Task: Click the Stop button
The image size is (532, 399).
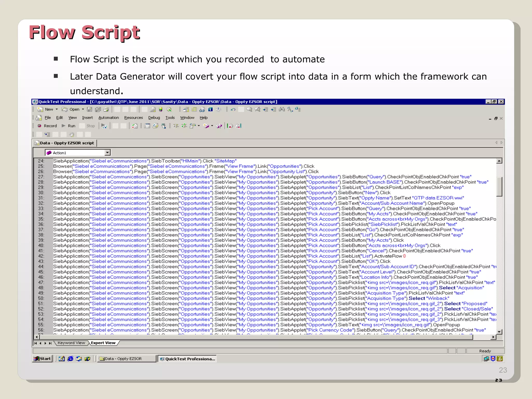Action: [87, 126]
